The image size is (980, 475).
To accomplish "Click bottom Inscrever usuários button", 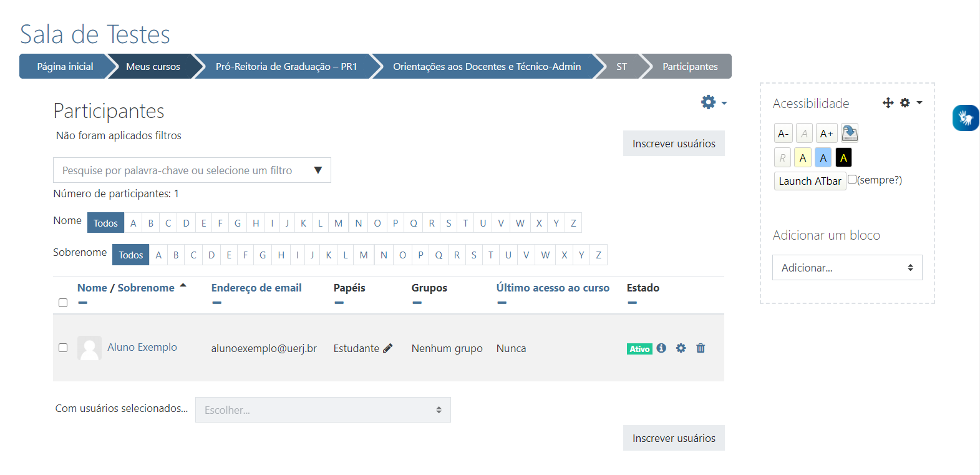I will [674, 438].
